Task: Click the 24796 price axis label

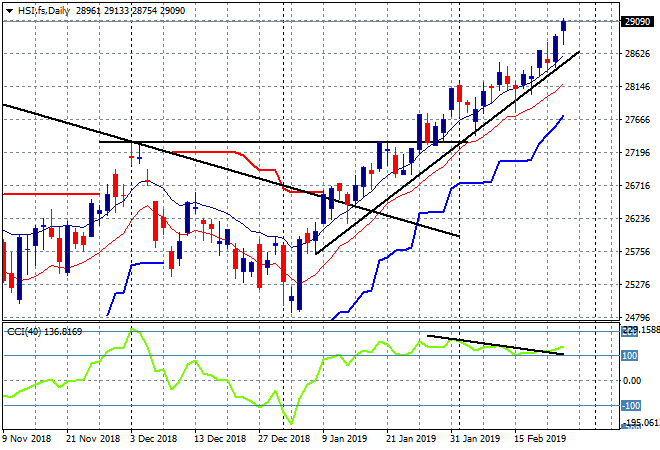Action: pyautogui.click(x=637, y=317)
